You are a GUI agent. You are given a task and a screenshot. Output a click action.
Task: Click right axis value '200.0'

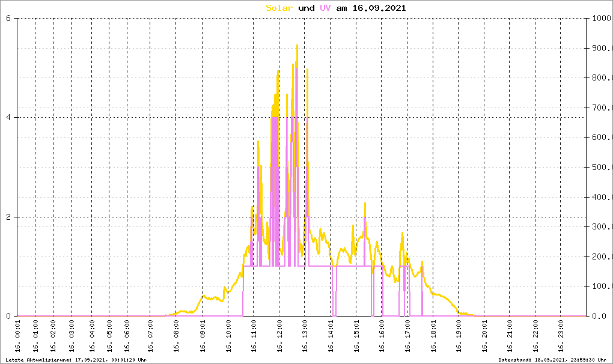click(601, 256)
